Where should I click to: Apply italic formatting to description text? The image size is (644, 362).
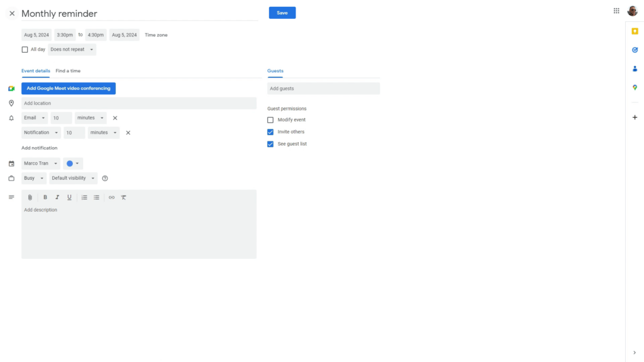[x=57, y=197]
